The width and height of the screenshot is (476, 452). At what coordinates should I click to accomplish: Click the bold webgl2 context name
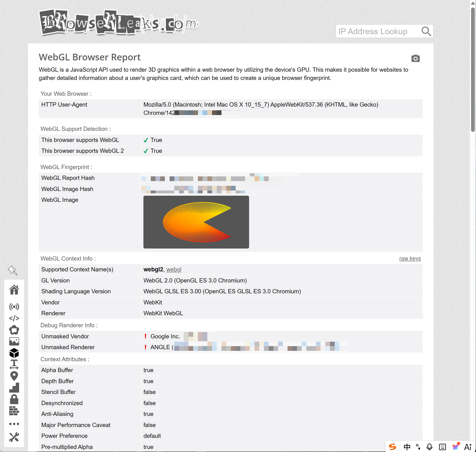point(153,269)
